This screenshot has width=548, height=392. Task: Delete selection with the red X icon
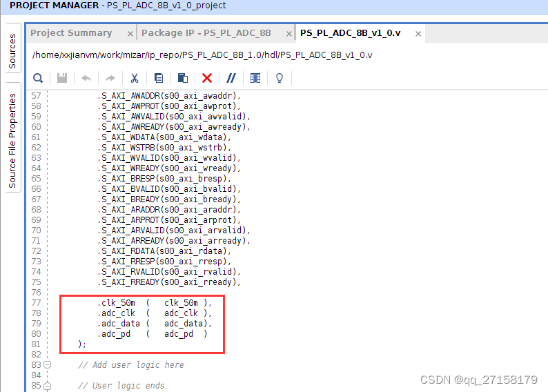point(207,78)
